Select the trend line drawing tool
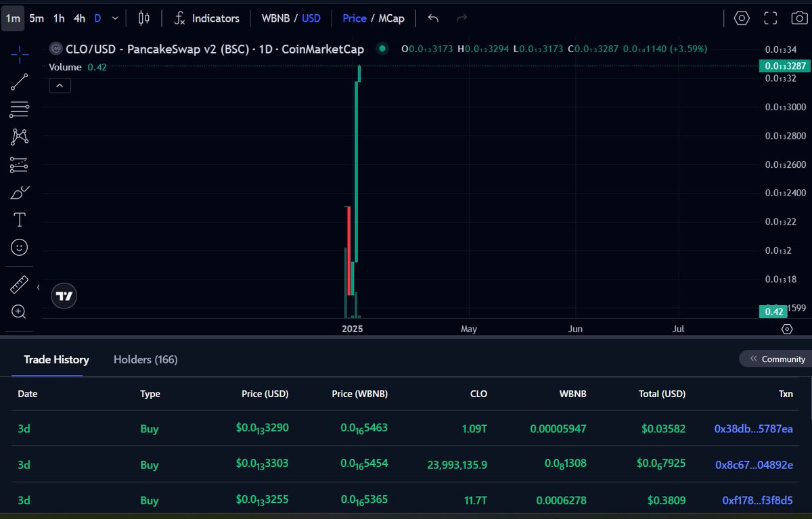The image size is (812, 519). 18,81
